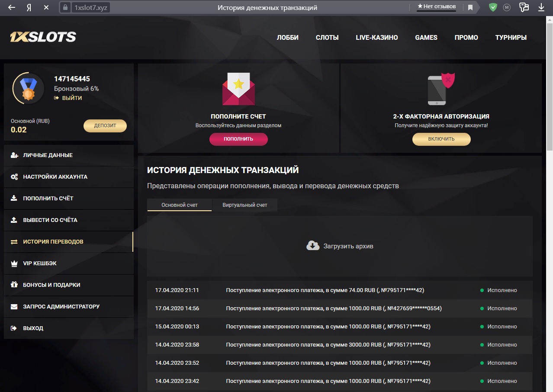This screenshot has width=553, height=392.
Task: Click the bronze medal avatar
Action: [29, 88]
